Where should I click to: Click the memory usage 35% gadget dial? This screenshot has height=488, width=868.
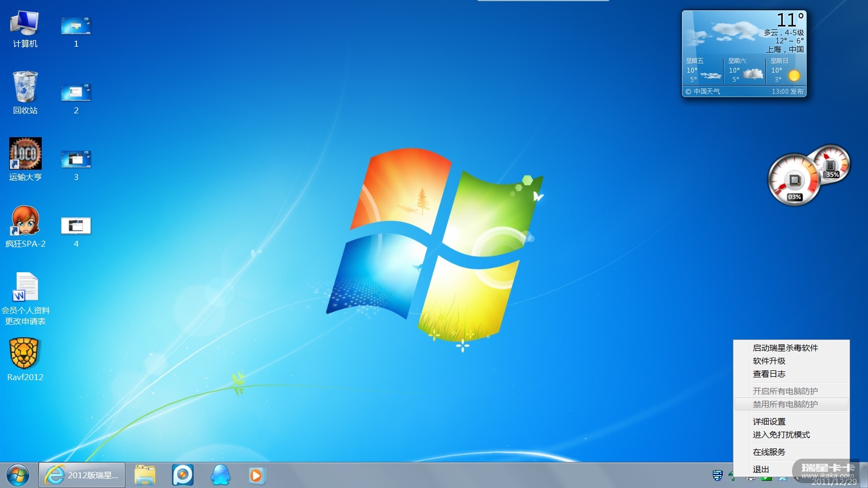pyautogui.click(x=831, y=164)
